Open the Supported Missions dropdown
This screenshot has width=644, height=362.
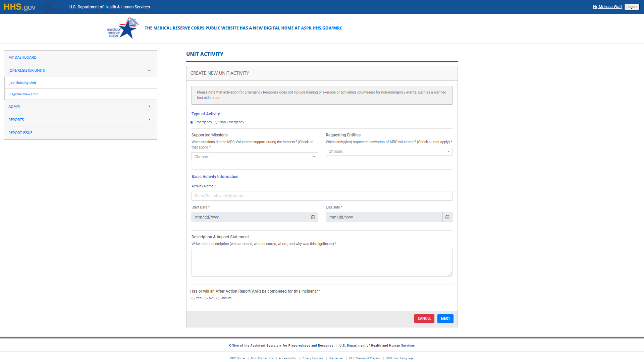255,157
